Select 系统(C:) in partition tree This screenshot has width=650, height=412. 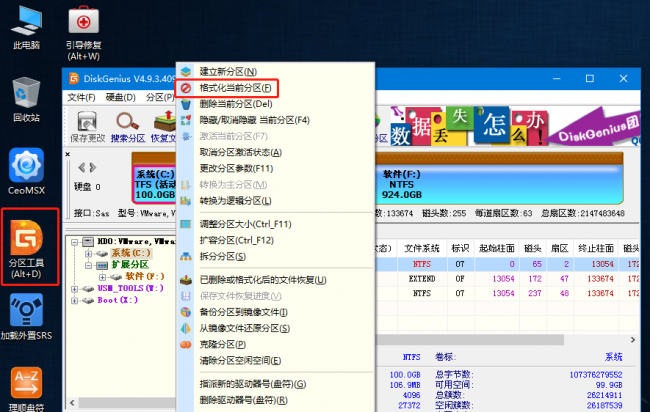click(131, 253)
